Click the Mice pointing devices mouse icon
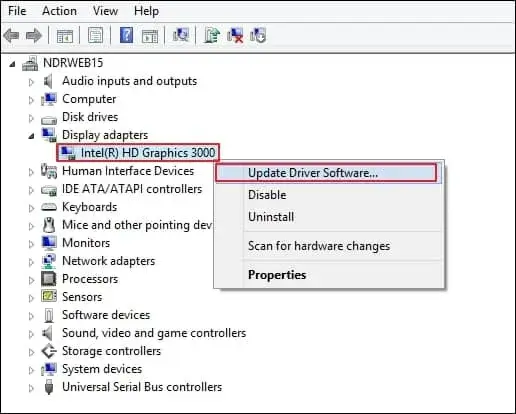 49,225
